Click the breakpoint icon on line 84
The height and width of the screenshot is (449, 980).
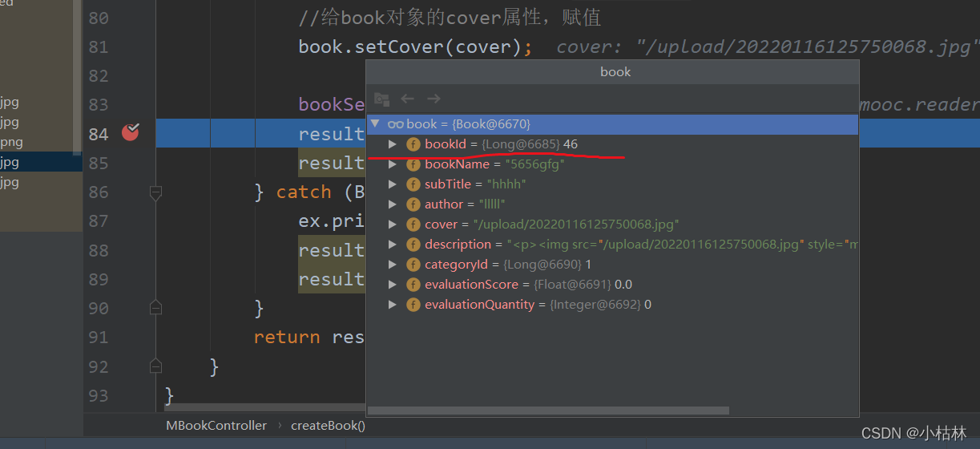pyautogui.click(x=130, y=132)
